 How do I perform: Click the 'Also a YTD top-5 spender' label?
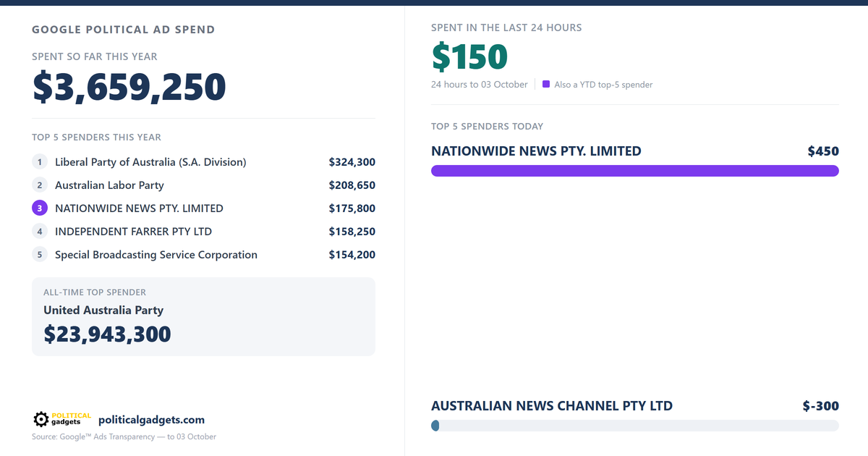(603, 85)
